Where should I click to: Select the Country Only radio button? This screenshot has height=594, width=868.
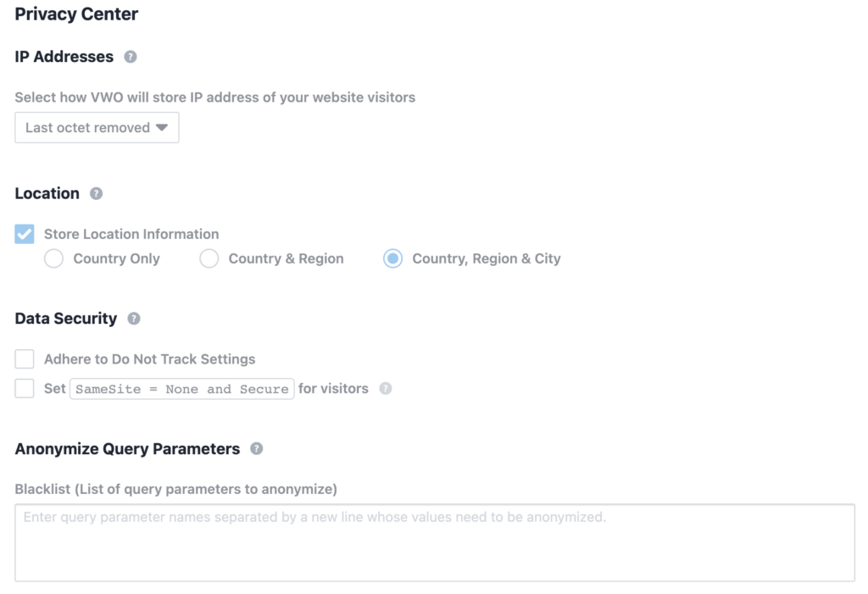click(x=54, y=259)
